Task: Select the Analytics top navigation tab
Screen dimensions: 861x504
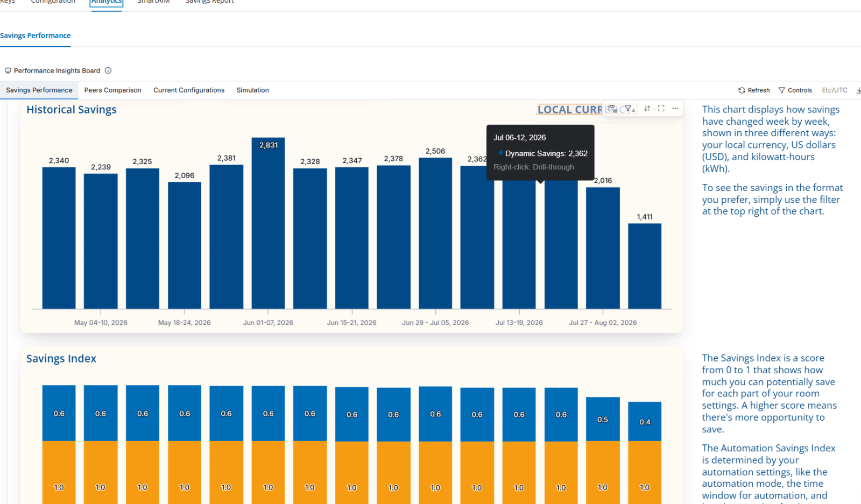Action: coord(107,2)
